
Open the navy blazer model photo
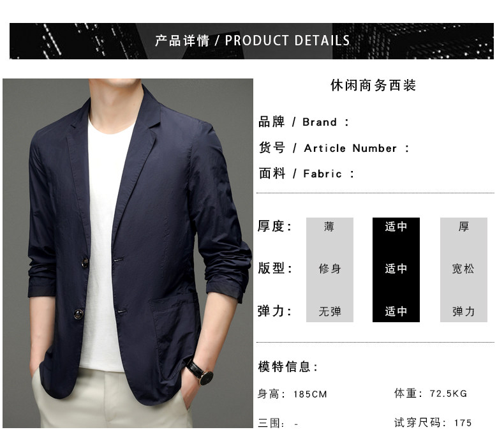click(x=128, y=253)
